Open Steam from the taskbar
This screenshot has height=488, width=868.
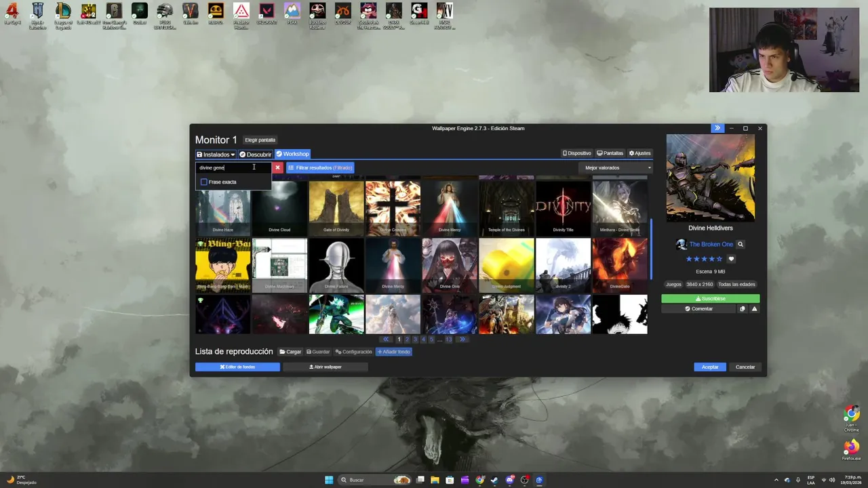point(494,480)
